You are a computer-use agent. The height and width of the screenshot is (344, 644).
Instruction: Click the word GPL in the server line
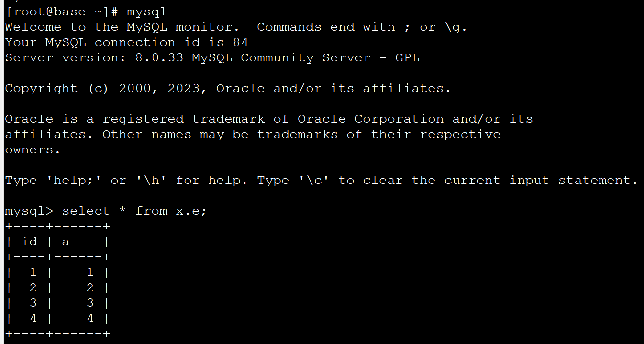coord(407,57)
